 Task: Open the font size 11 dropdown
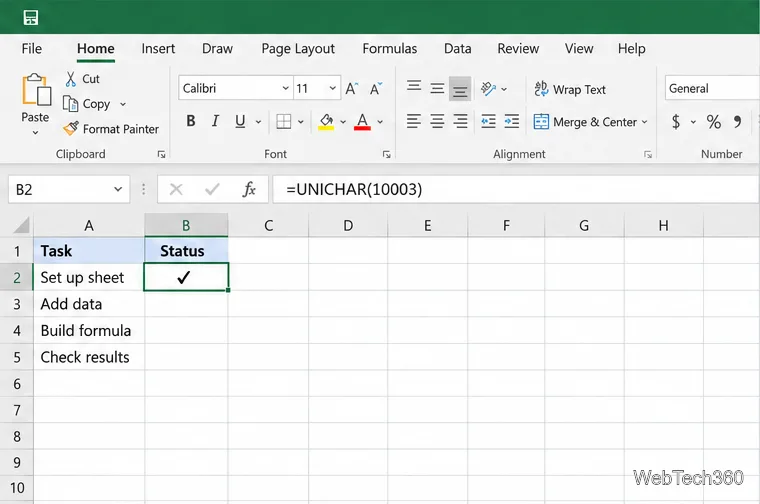(332, 88)
